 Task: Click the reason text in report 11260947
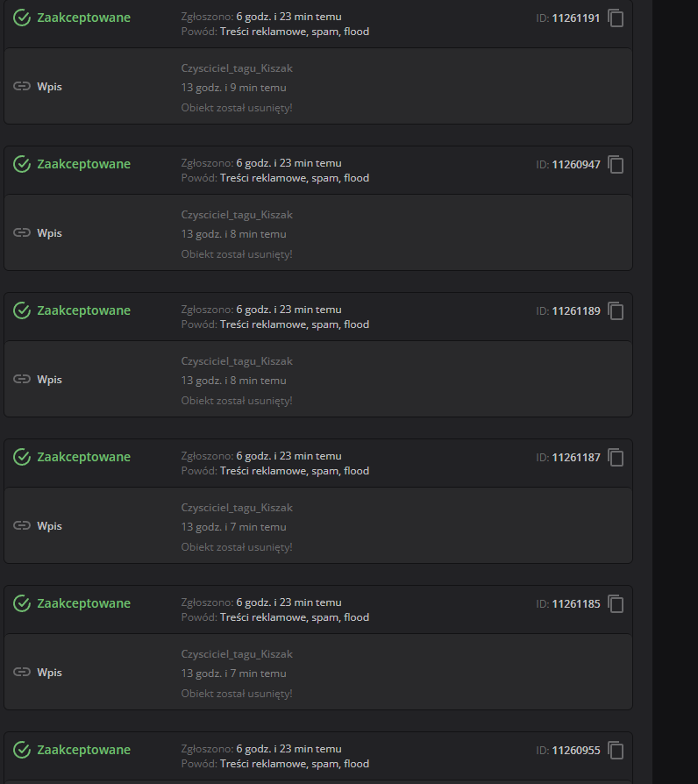point(295,178)
